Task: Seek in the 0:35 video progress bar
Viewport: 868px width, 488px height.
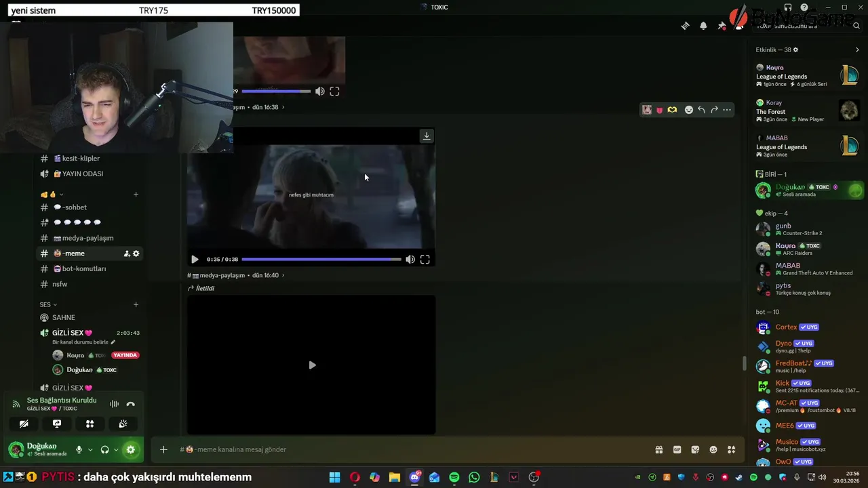Action: tap(321, 260)
